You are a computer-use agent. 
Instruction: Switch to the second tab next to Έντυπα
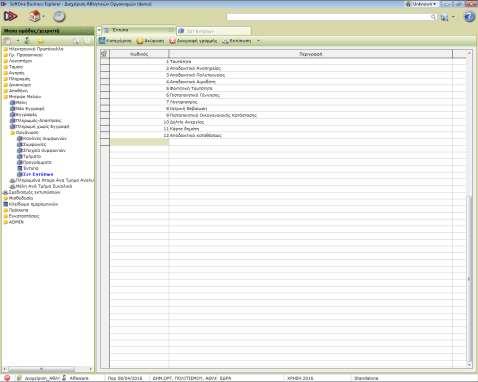tap(213, 31)
